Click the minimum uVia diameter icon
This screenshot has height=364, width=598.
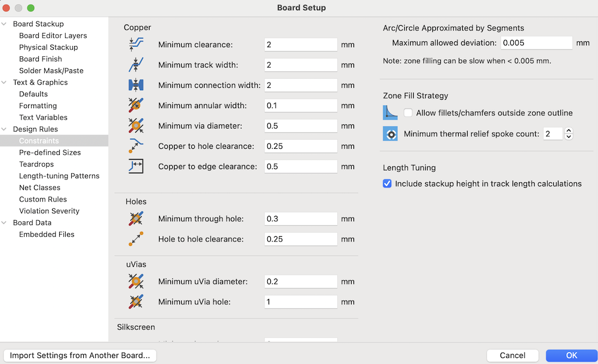(136, 281)
